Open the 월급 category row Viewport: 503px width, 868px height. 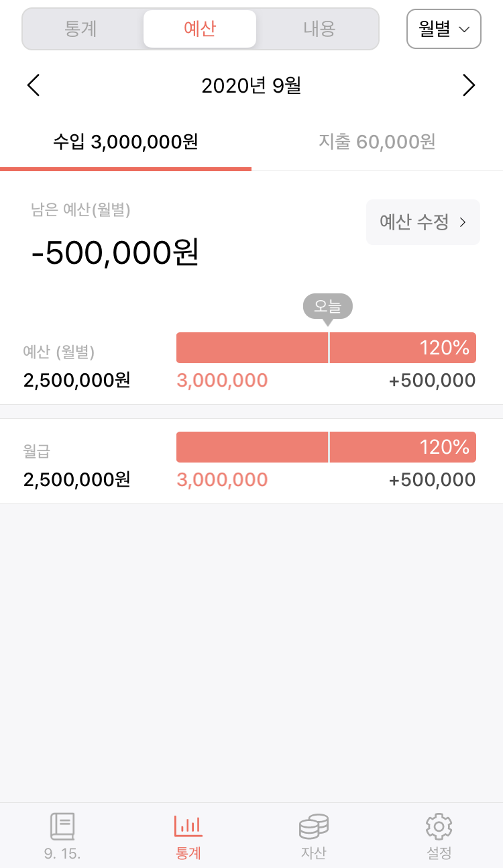(251, 461)
